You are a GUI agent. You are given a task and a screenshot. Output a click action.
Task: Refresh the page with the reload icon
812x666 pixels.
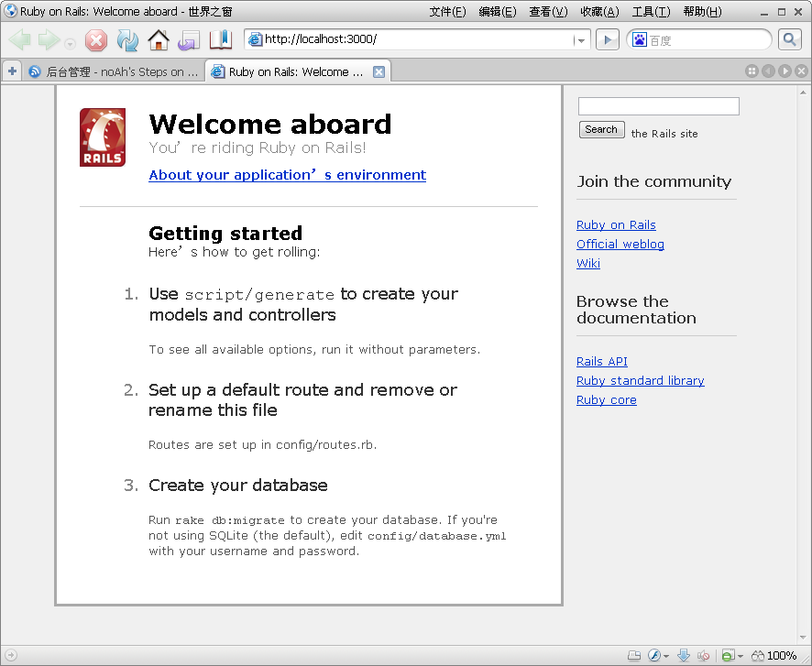pyautogui.click(x=127, y=40)
